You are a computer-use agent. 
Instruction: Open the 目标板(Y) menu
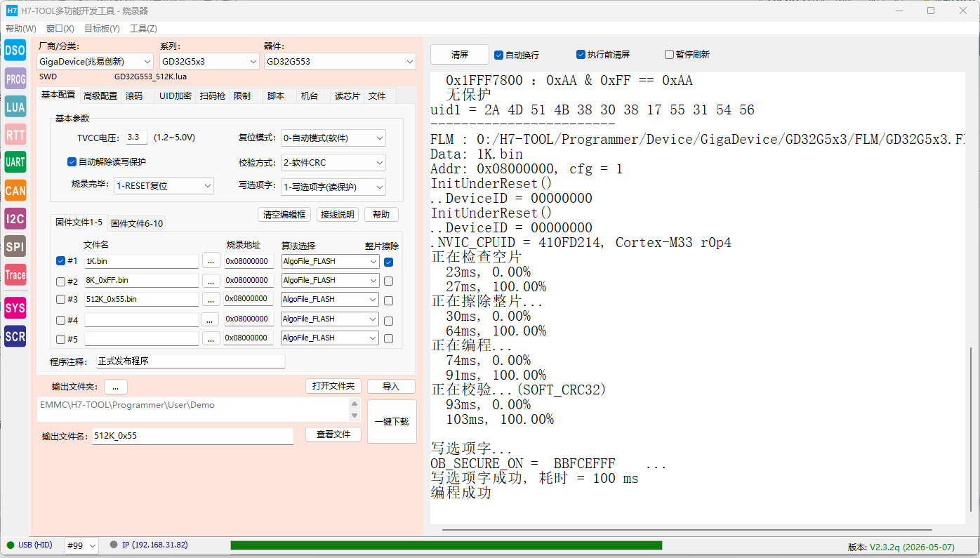tap(102, 29)
